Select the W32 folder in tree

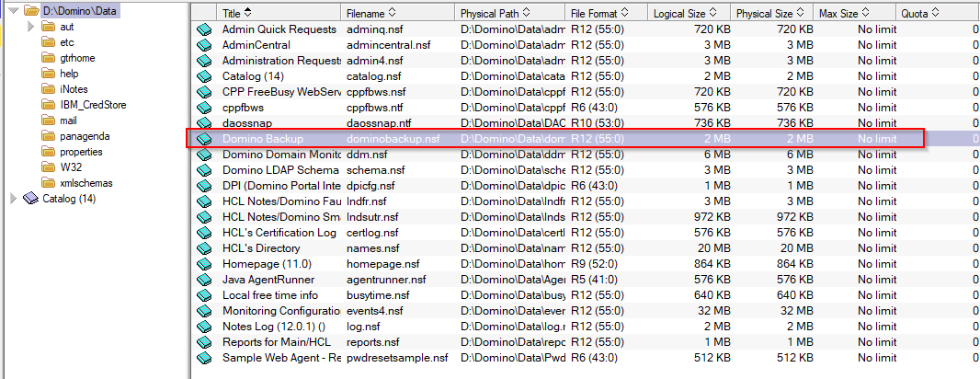point(72,167)
